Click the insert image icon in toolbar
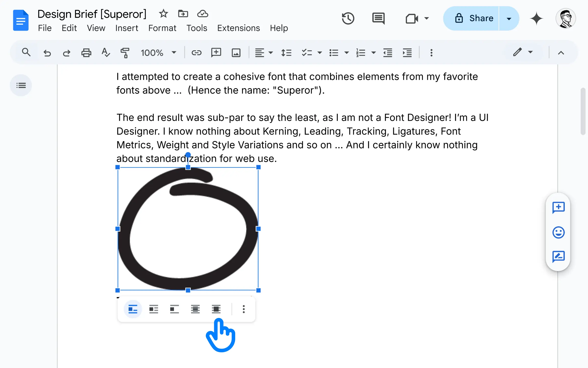 click(x=235, y=53)
